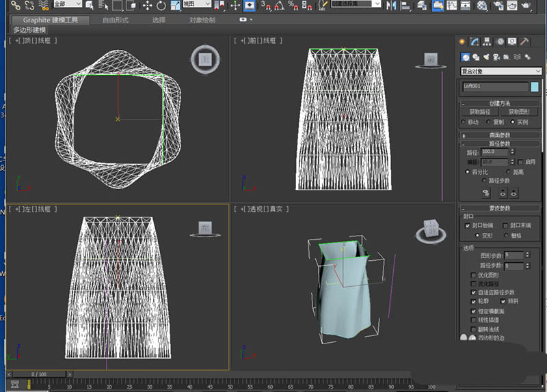Expand the 曲面参数 rollout
The height and width of the screenshot is (392, 547).
tap(501, 135)
